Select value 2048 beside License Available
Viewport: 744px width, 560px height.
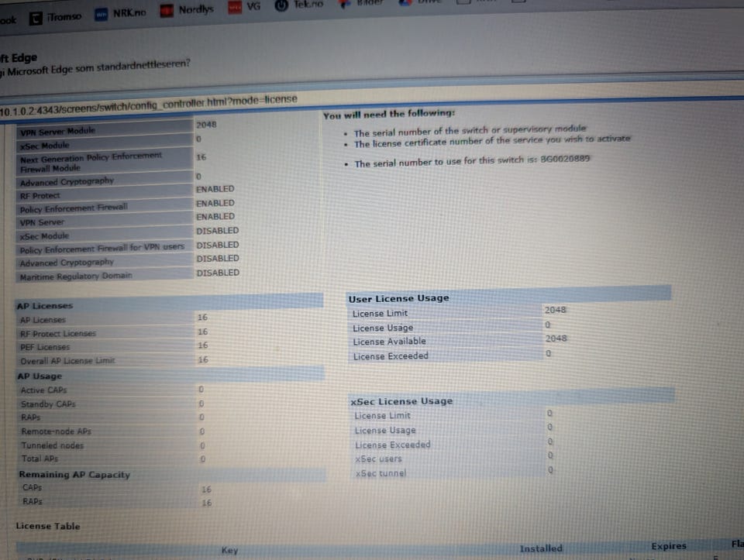click(556, 338)
